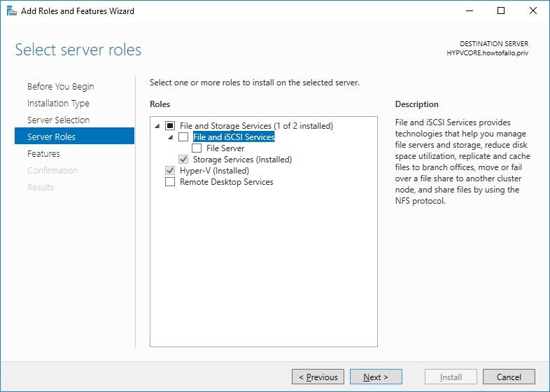Viewport: 550px width, 392px height.
Task: Collapse the File and Storage Services node
Action: pos(157,126)
